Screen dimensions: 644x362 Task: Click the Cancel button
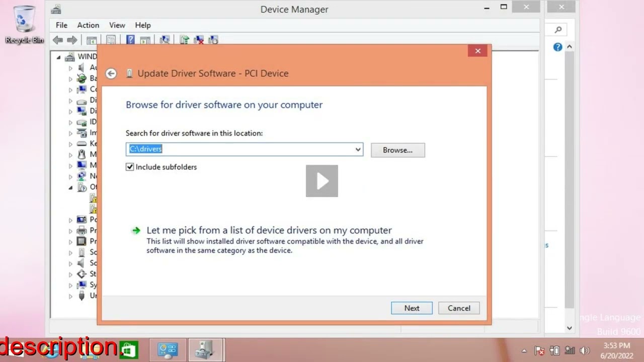(x=459, y=308)
